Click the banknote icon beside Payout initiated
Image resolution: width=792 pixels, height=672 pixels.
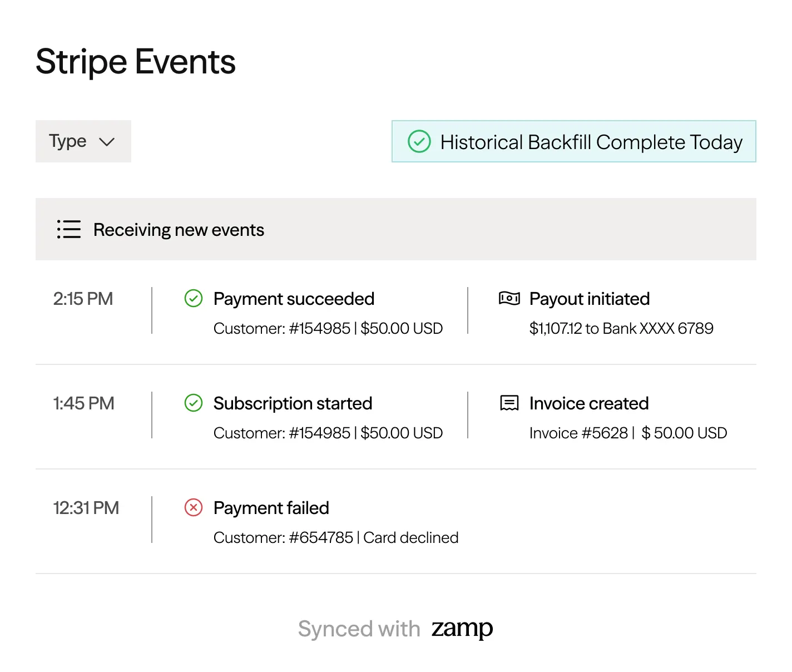click(509, 299)
